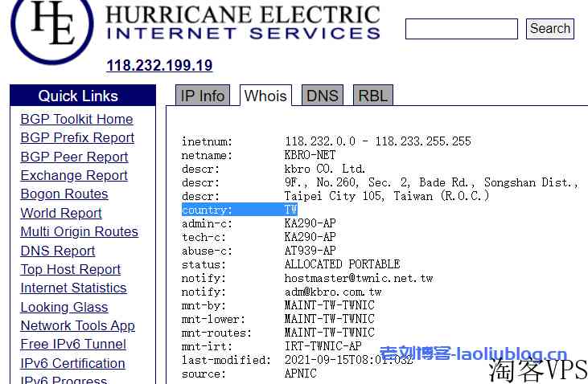Click the abuse-c value AT939-AP
The image size is (588, 384).
tap(310, 251)
